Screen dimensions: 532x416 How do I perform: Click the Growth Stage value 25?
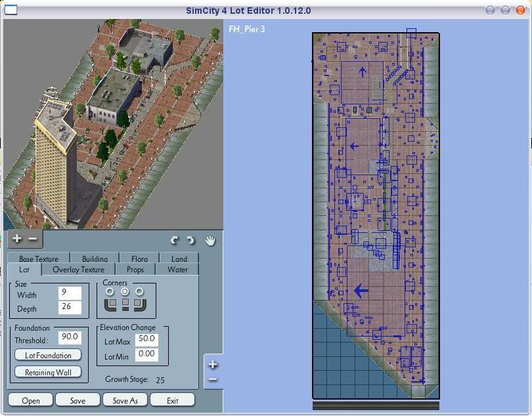pos(160,380)
